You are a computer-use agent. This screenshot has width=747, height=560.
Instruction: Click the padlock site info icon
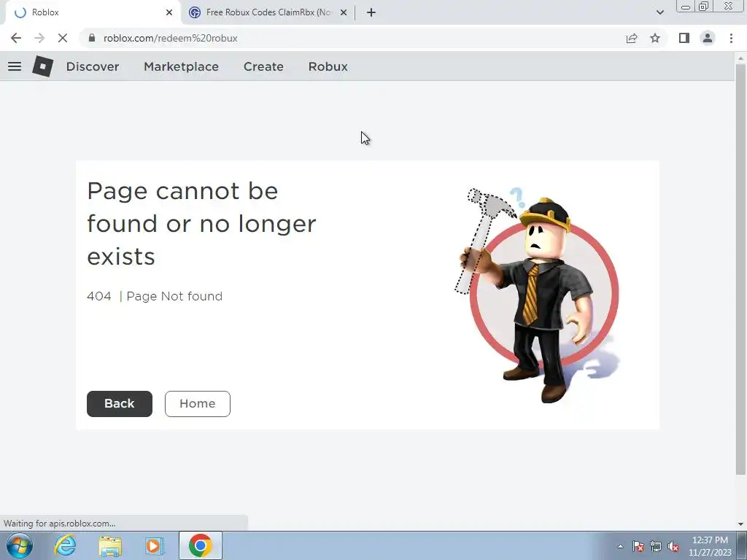(x=93, y=38)
